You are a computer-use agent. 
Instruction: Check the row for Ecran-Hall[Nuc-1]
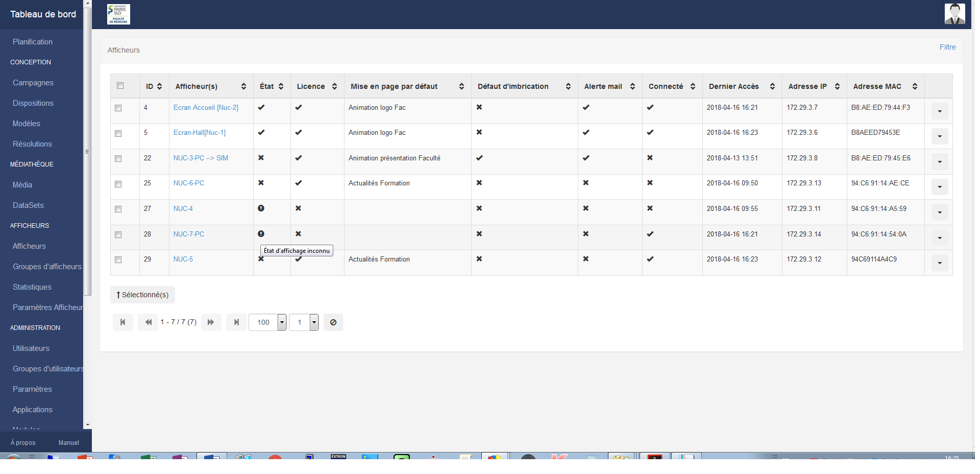pyautogui.click(x=118, y=134)
